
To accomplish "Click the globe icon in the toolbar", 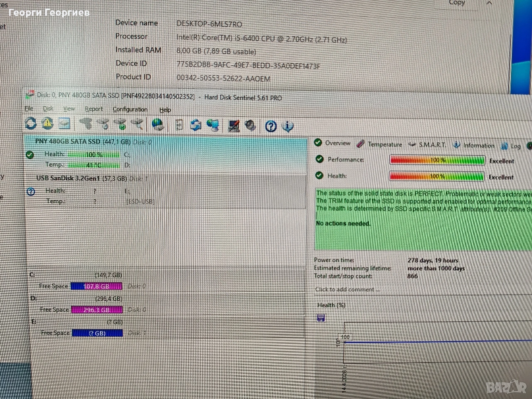I will (158, 124).
